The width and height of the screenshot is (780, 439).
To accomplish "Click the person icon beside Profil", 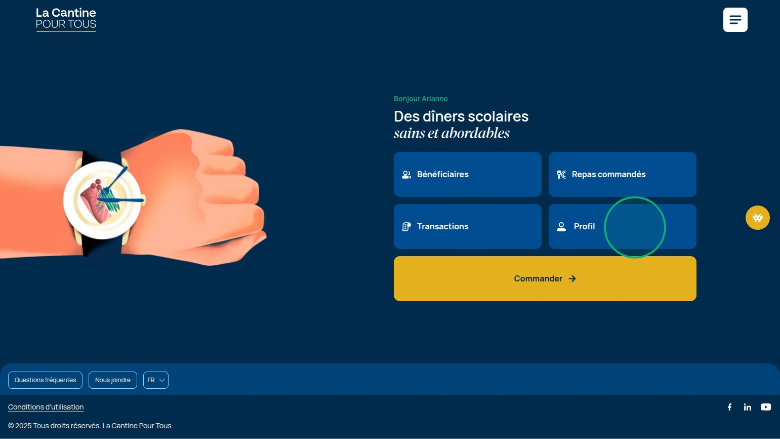I will (561, 227).
